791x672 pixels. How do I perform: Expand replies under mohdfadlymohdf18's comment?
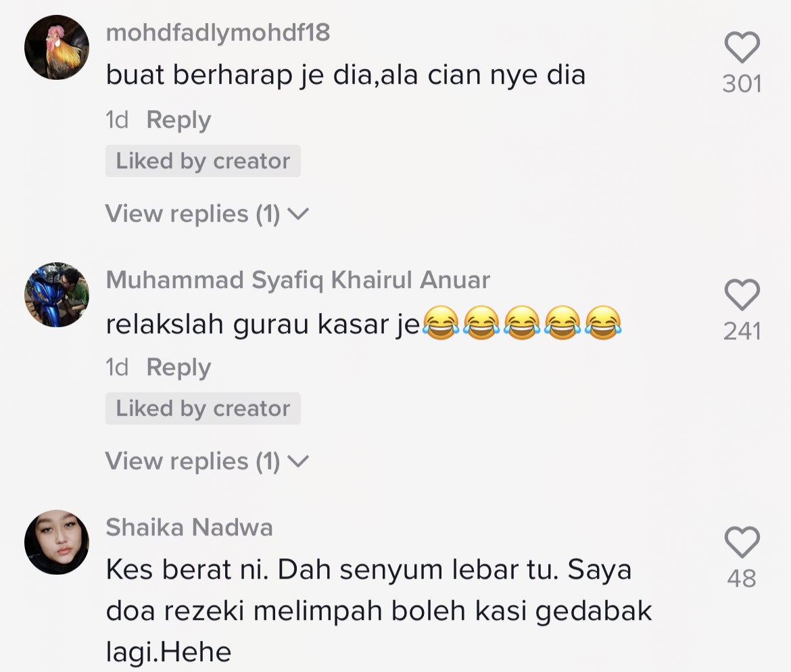[x=207, y=214]
